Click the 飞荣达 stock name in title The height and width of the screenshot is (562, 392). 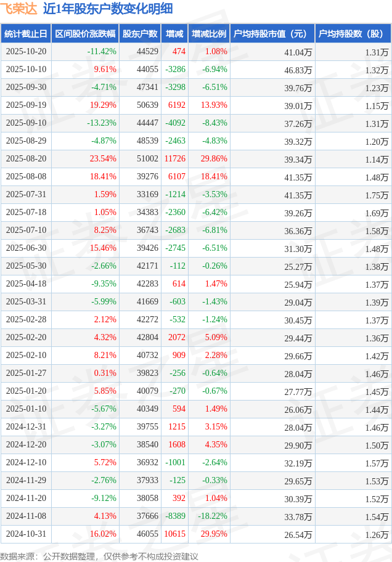coord(19,9)
